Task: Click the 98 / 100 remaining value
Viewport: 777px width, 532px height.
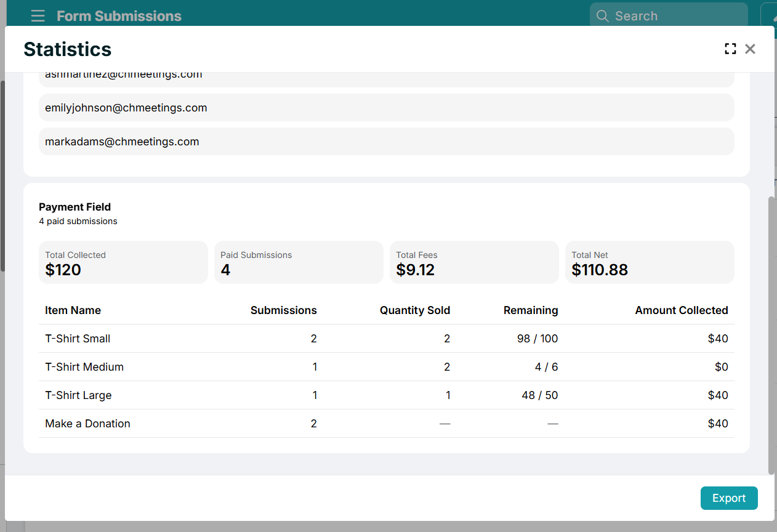Action: [537, 339]
